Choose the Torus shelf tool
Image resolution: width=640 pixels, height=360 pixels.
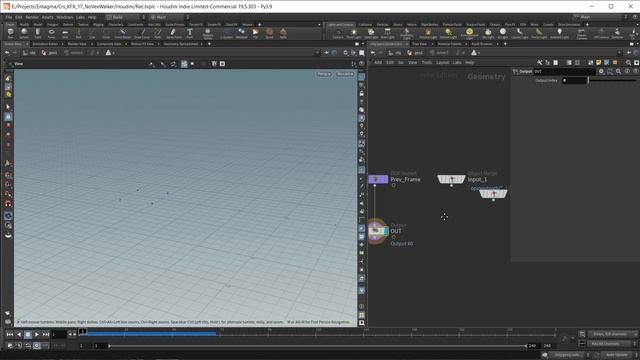(x=51, y=33)
